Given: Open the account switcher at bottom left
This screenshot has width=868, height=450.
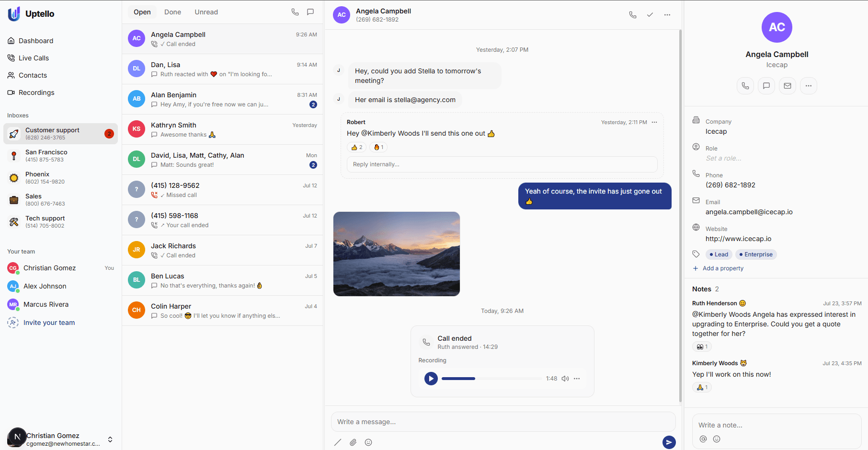Looking at the screenshot, I should click(110, 439).
